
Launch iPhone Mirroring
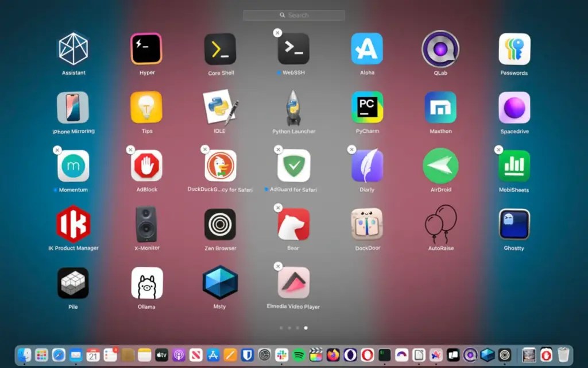[73, 108]
